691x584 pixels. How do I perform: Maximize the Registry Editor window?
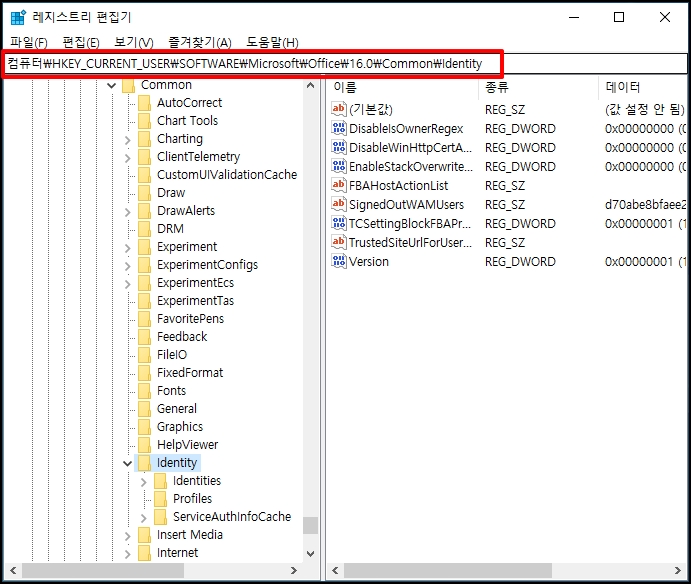(x=619, y=17)
